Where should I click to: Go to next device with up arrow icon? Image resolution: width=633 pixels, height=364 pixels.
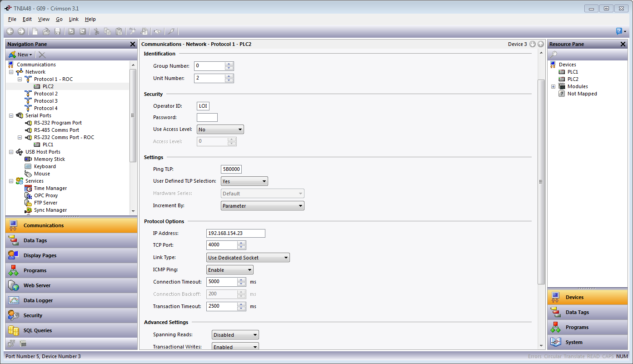tap(540, 44)
